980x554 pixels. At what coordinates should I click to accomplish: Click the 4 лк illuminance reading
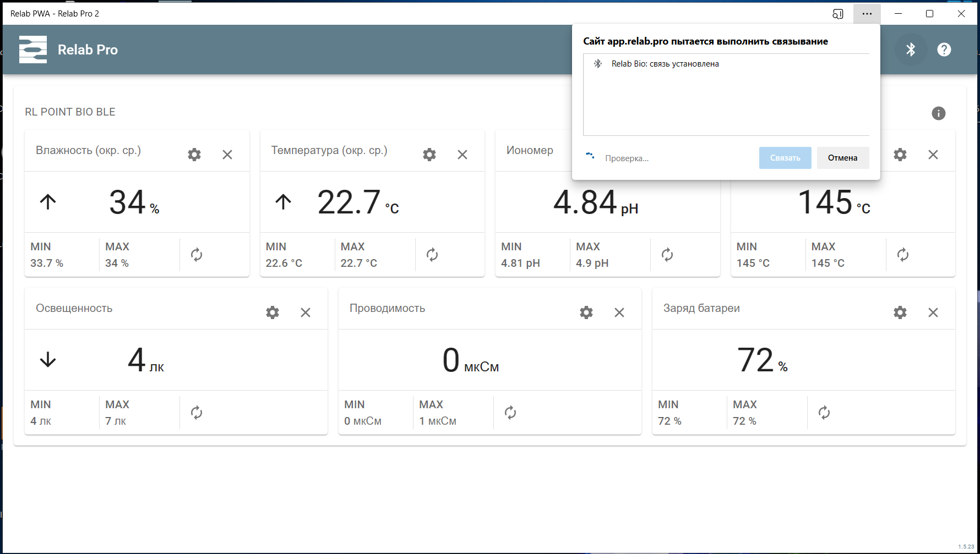pos(146,360)
